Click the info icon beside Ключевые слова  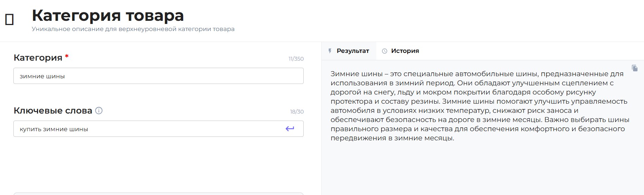click(99, 111)
